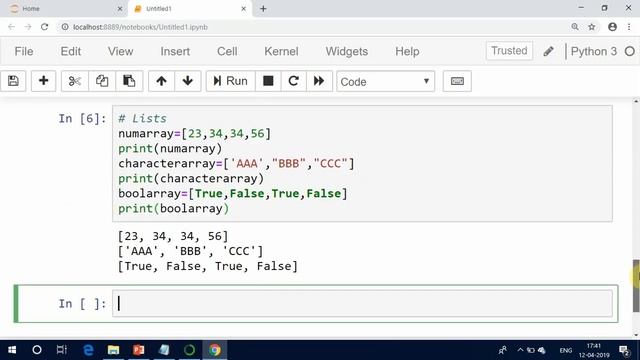
Task: Open PowerPoint from the taskbar
Action: 138,350
